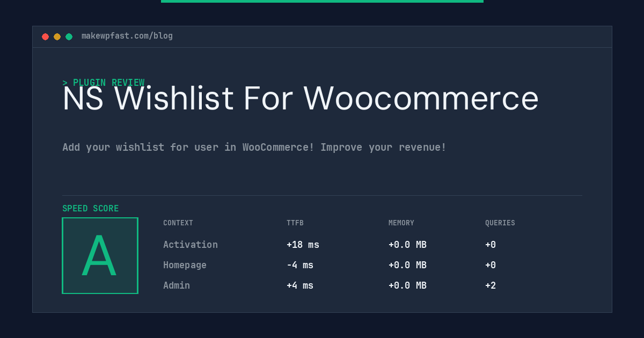This screenshot has width=644, height=338.
Task: Click the TTFB column header
Action: [295, 223]
